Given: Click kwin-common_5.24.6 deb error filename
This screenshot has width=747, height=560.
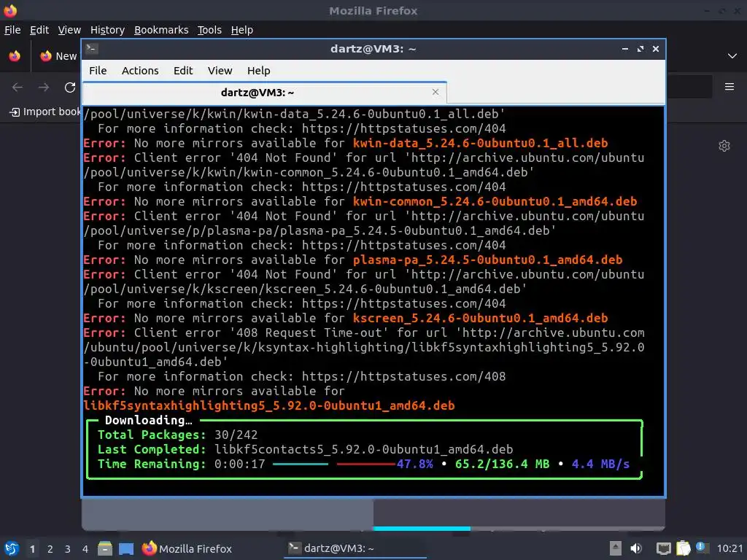Looking at the screenshot, I should [495, 201].
